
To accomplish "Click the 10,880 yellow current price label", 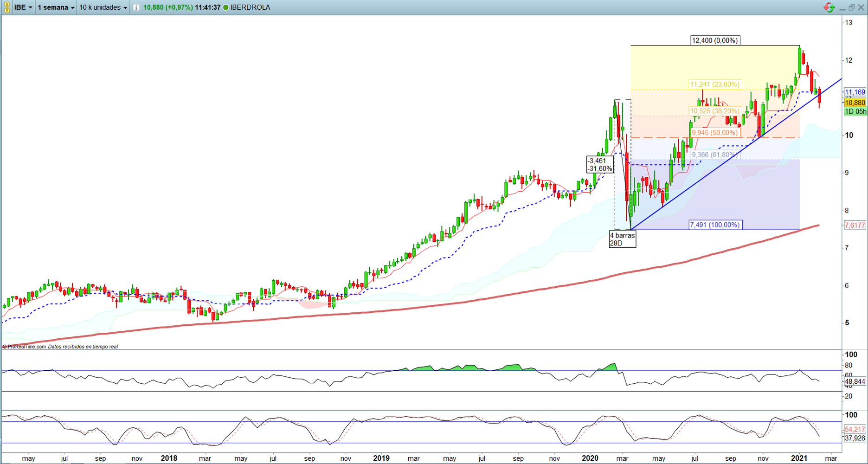I will (855, 103).
